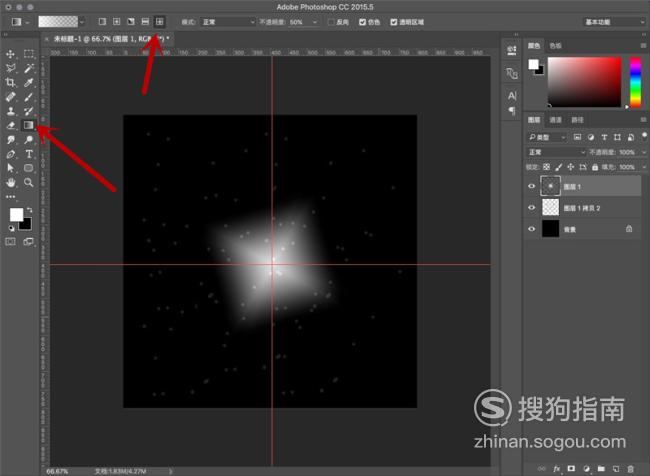Select the Hand tool

[11, 182]
